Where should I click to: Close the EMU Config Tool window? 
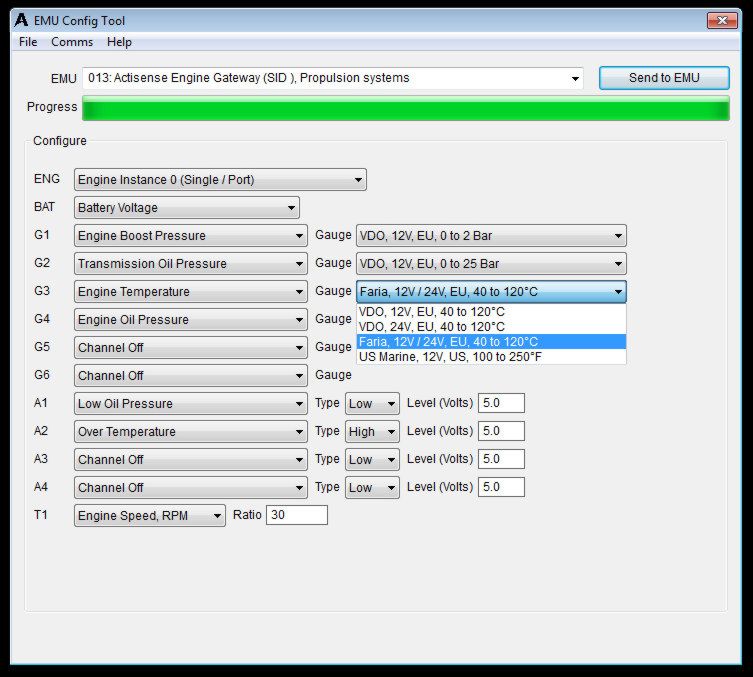[x=722, y=21]
